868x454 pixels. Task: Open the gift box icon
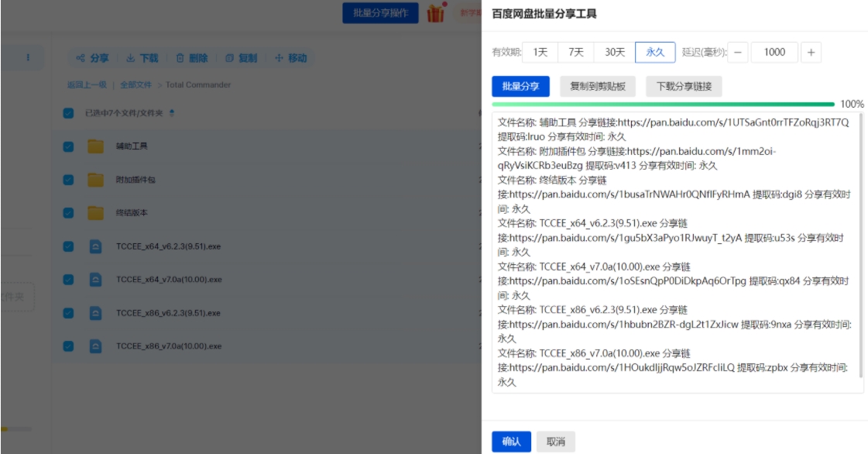click(x=436, y=12)
